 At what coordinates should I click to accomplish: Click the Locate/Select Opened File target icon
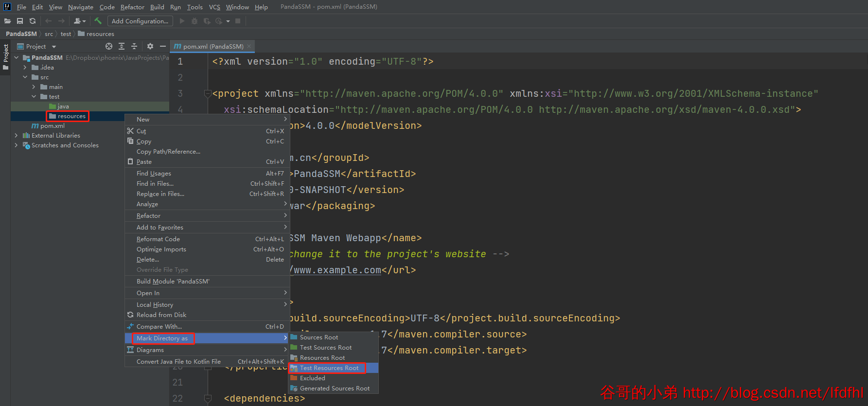tap(109, 46)
